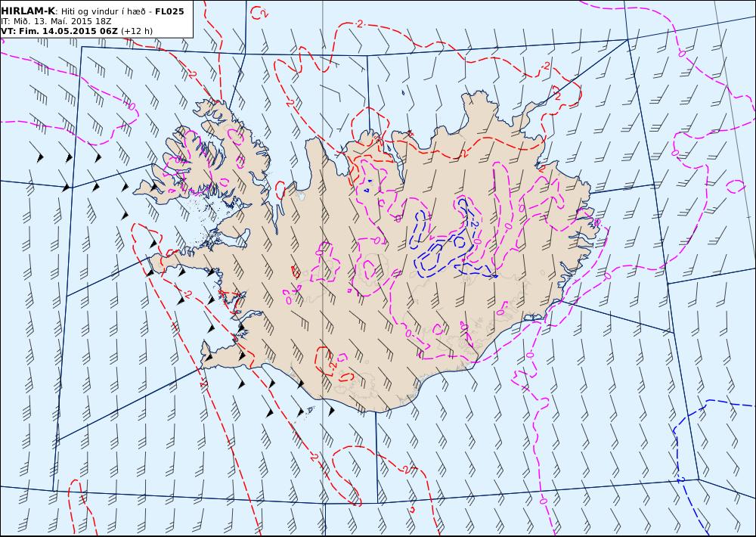Select the 'Hiti og vindur í hæð' title text
This screenshot has height=537, width=756.
103,11
